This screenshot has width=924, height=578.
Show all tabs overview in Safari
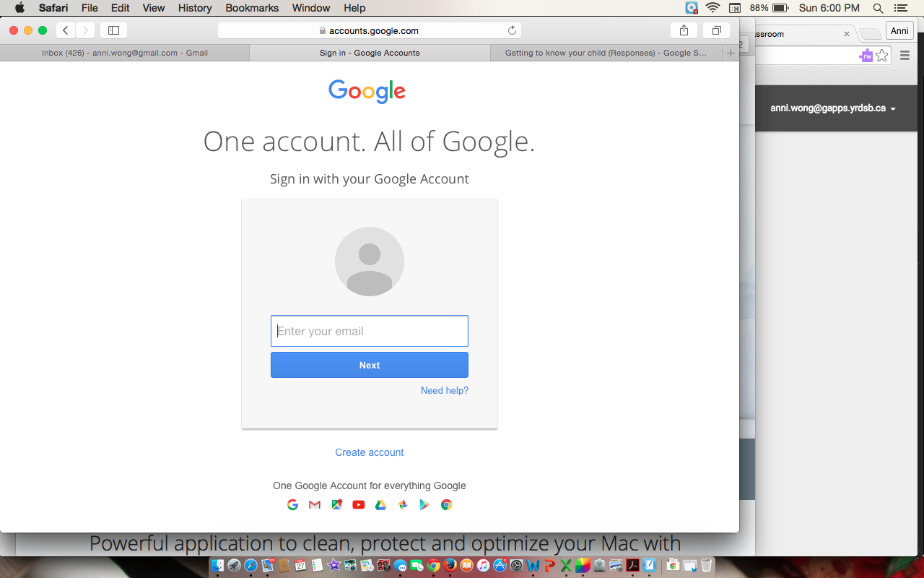click(716, 30)
